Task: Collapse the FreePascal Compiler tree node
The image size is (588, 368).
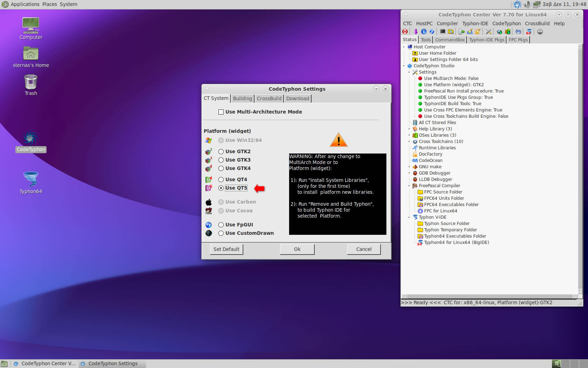Action: [x=409, y=186]
